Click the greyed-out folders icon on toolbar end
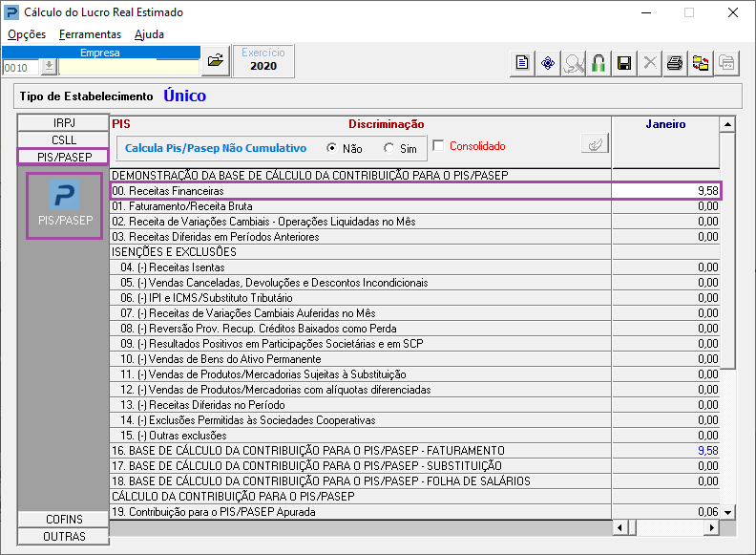The width and height of the screenshot is (756, 555). point(726,63)
